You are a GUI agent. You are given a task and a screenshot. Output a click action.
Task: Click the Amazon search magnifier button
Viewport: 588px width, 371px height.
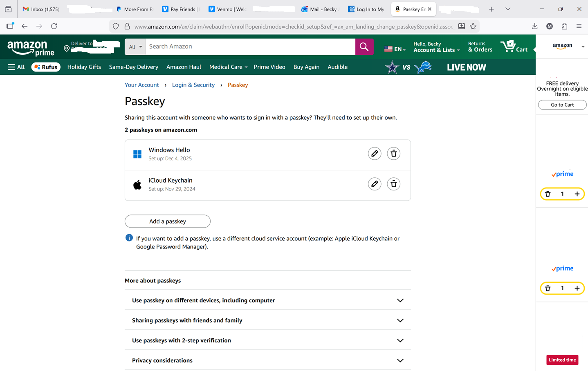tap(364, 47)
